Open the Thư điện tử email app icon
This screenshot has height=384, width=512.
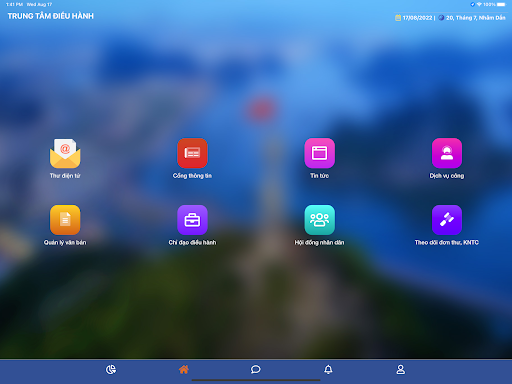point(65,153)
